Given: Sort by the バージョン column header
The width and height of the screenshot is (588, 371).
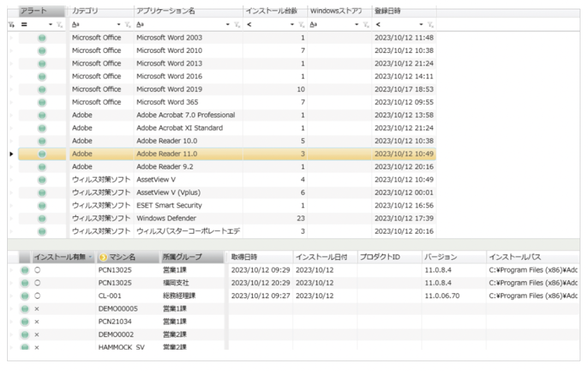Looking at the screenshot, I should coord(454,258).
